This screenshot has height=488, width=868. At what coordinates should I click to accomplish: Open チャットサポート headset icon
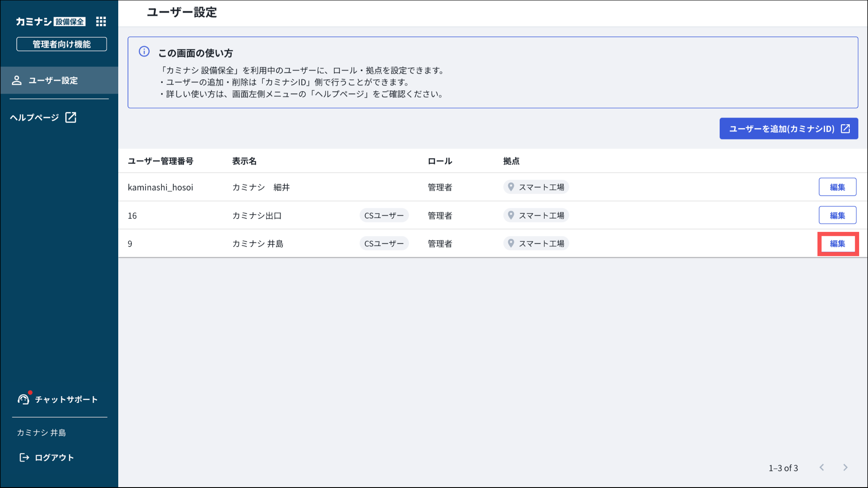(x=23, y=399)
